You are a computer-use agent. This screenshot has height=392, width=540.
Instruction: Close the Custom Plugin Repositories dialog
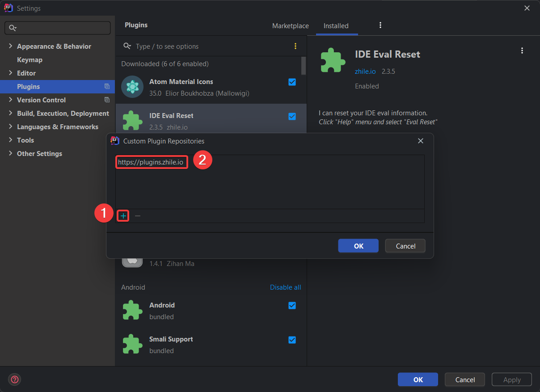421,141
